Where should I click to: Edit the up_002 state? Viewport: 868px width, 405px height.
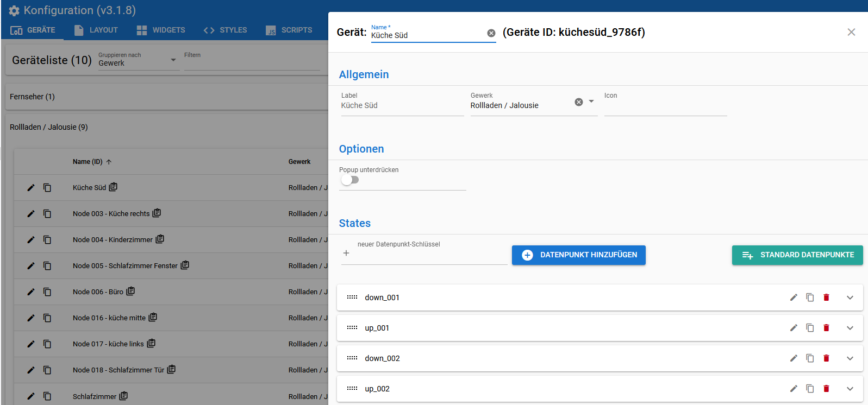(794, 389)
